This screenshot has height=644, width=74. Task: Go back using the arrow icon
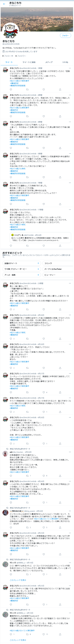click(4, 4)
